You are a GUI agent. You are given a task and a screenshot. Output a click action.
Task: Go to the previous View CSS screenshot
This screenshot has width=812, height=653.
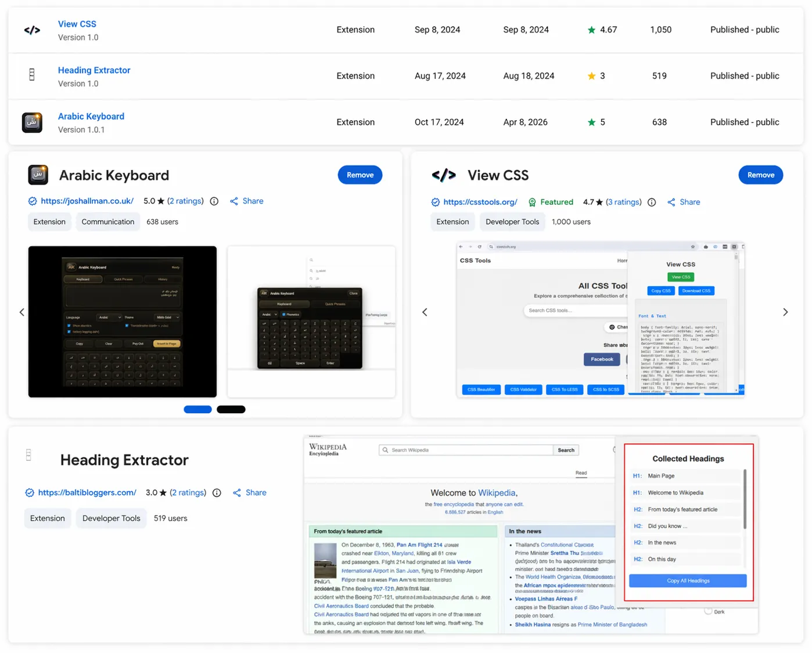[425, 312]
